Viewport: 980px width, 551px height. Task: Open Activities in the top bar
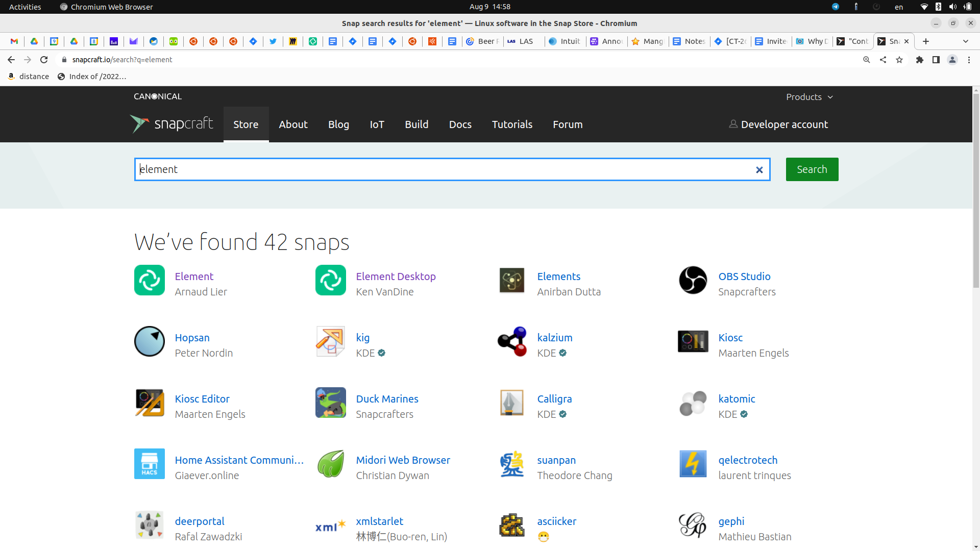point(24,7)
